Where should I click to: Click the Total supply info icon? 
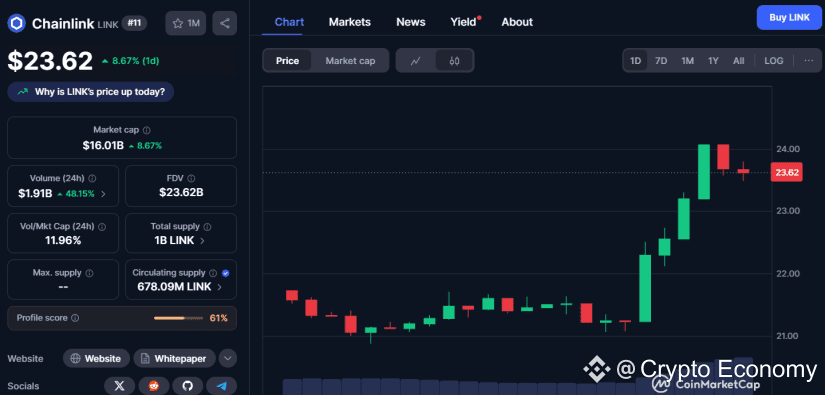(207, 227)
